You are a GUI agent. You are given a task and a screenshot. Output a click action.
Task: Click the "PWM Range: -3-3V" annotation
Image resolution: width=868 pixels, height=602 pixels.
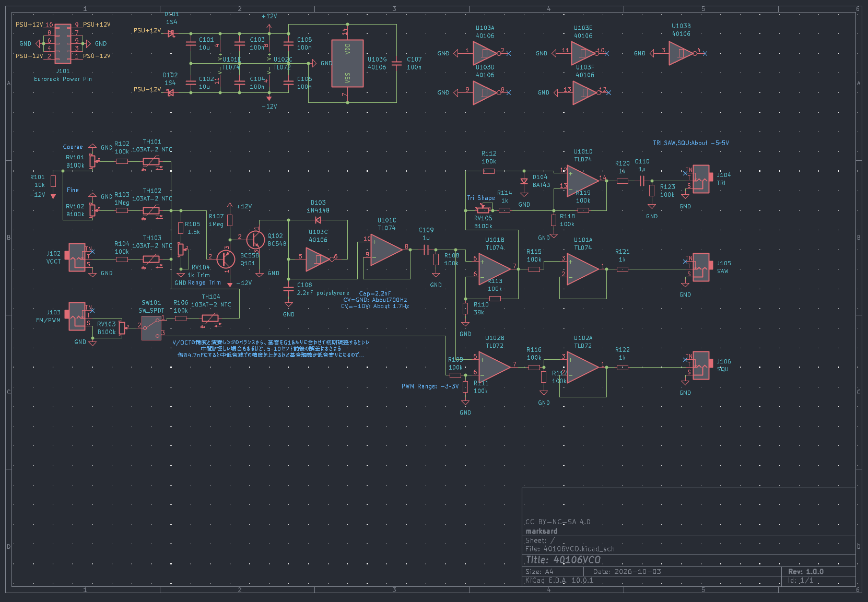[430, 386]
